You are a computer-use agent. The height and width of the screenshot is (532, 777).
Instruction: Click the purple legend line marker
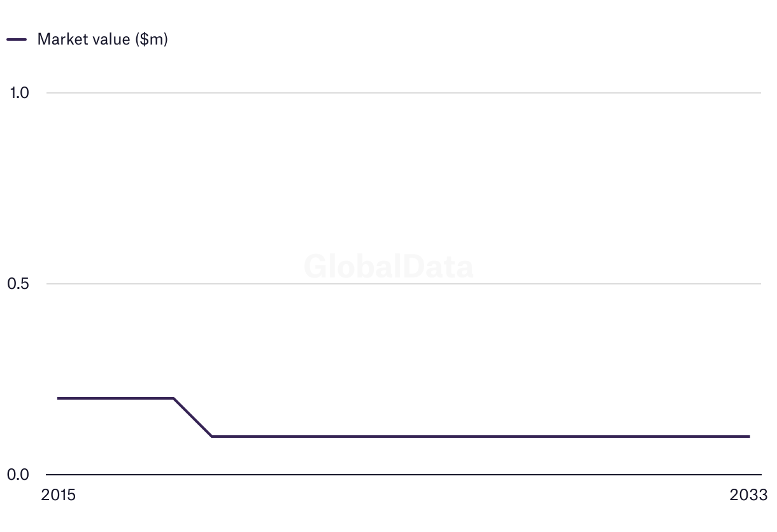(17, 39)
